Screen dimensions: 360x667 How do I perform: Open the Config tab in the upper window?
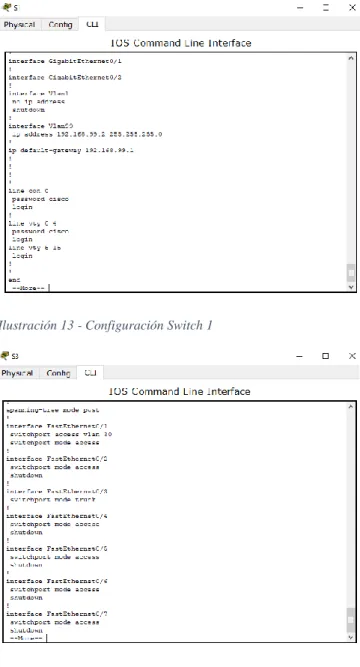pos(60,25)
